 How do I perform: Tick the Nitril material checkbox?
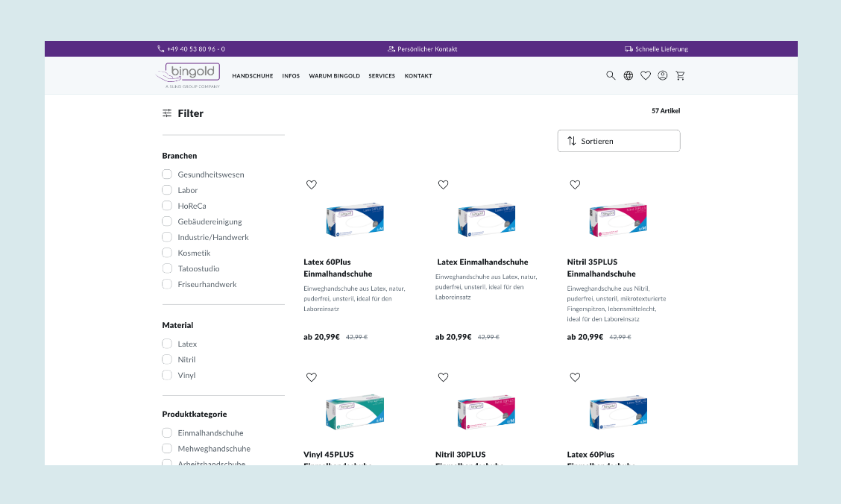pos(167,359)
